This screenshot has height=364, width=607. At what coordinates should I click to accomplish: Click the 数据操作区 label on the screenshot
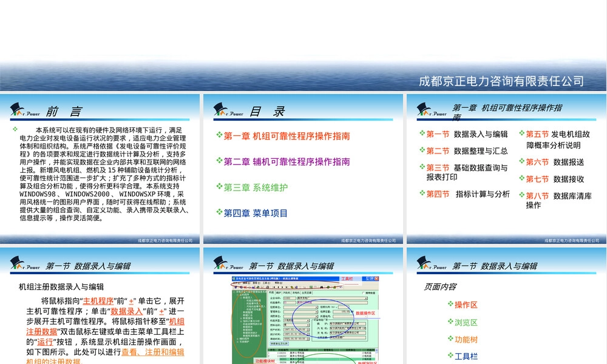tap(365, 313)
